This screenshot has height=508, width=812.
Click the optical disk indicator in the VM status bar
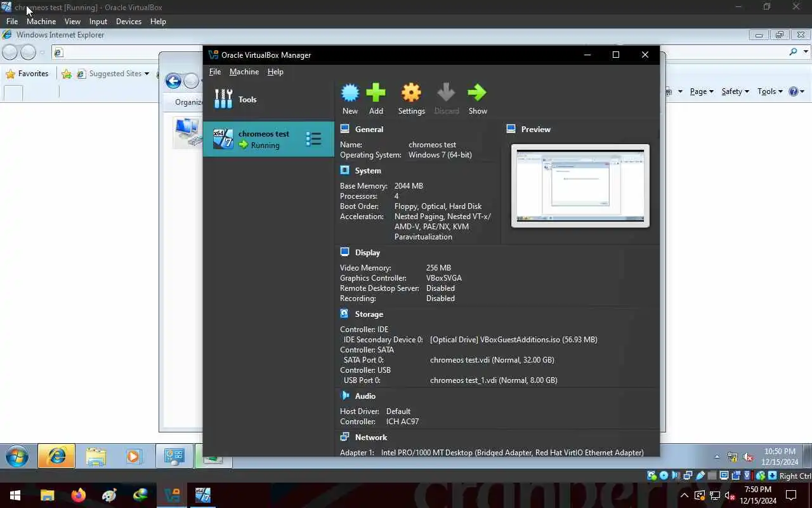664,476
